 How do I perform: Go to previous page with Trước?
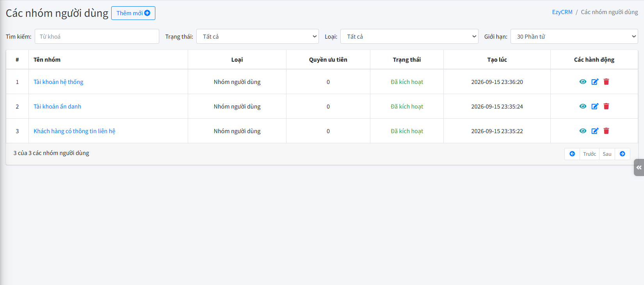pos(589,154)
